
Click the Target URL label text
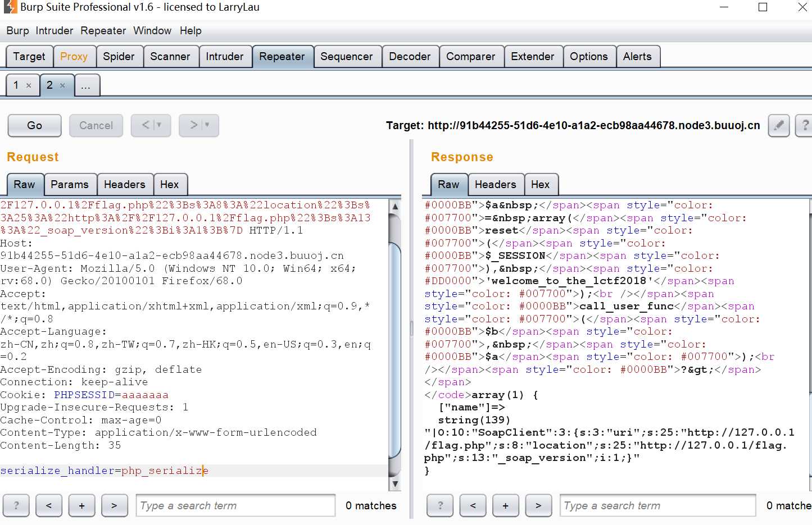[x=573, y=125]
